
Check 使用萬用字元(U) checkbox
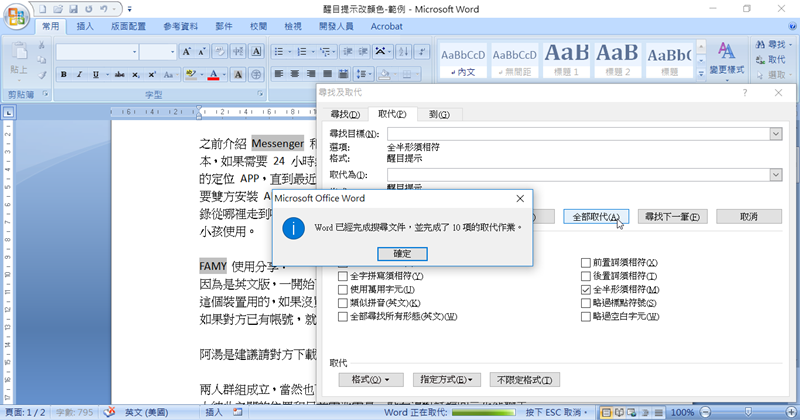point(343,289)
